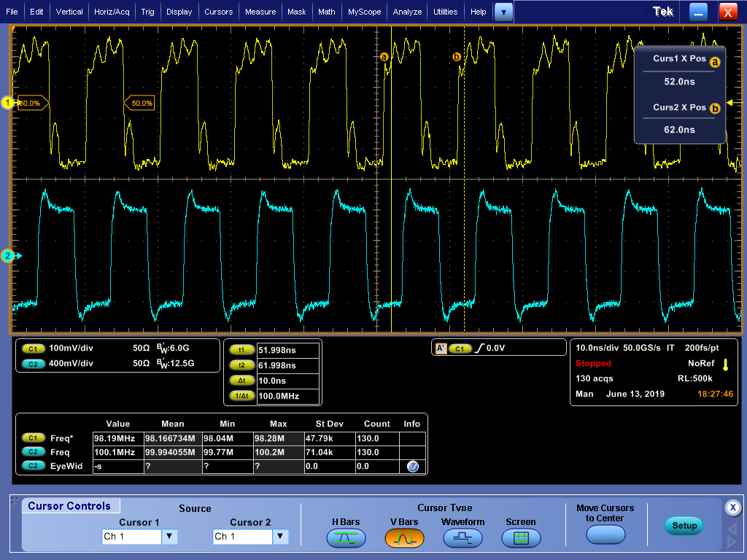Image resolution: width=747 pixels, height=560 pixels.
Task: Open the File menu
Action: [12, 12]
